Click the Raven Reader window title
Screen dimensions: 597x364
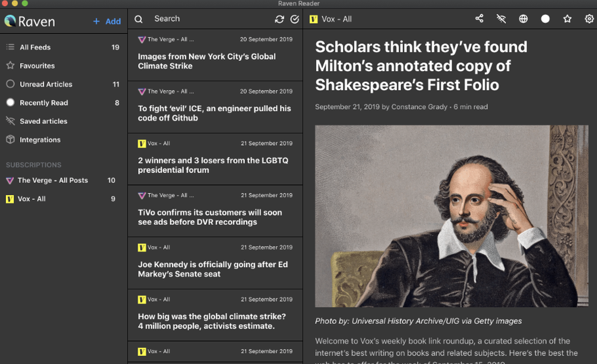[x=298, y=4]
